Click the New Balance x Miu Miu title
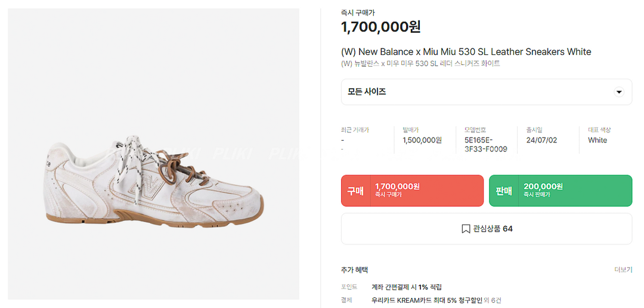644x308 pixels. tap(466, 52)
